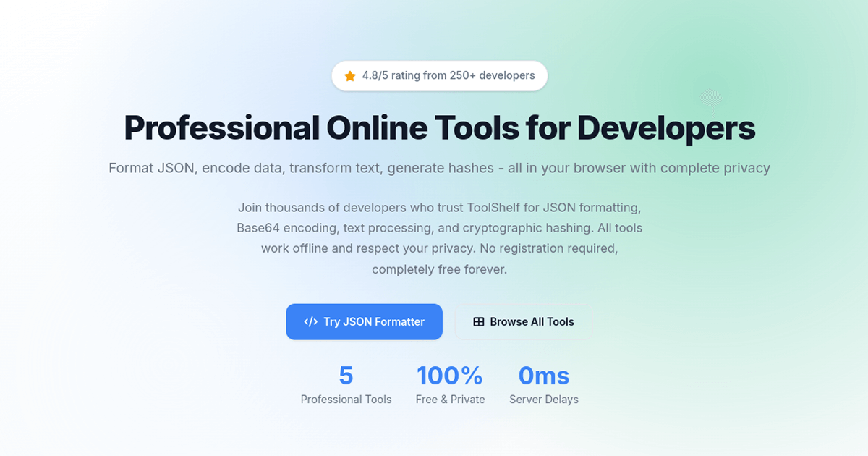Click the rating pill above the headline
868x456 pixels.
coord(439,75)
